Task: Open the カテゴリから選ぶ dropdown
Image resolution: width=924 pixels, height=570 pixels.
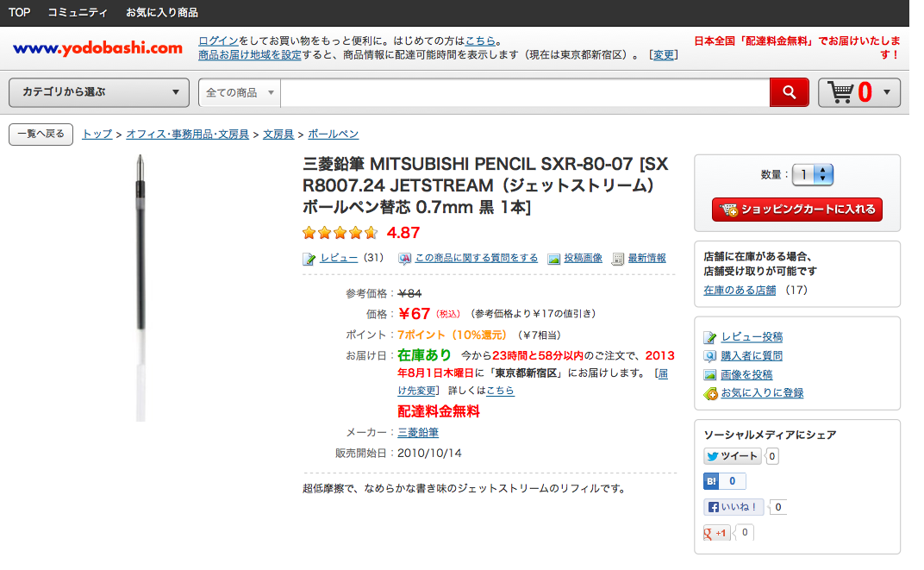Action: point(99,92)
